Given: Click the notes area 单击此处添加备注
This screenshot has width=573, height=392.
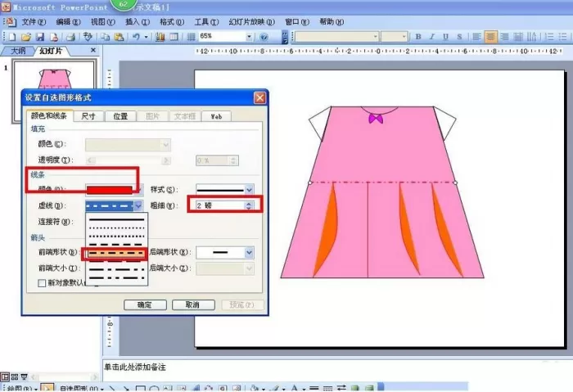Looking at the screenshot, I should click(x=135, y=367).
